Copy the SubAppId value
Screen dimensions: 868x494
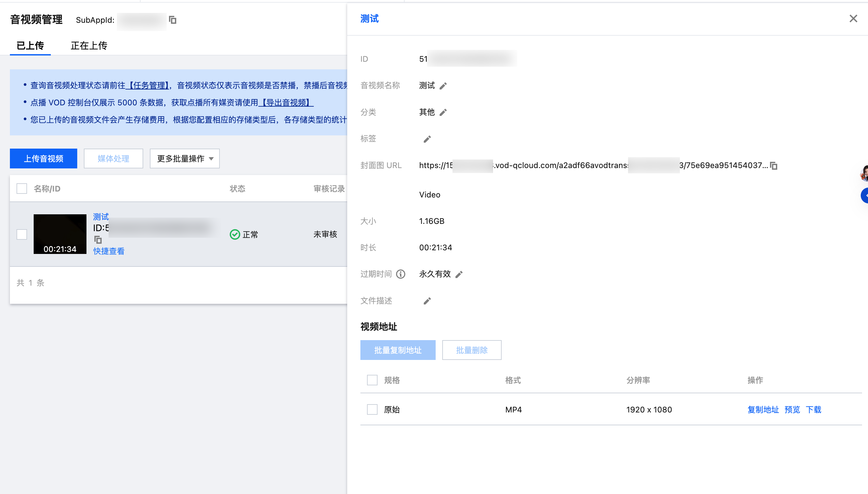pos(173,20)
